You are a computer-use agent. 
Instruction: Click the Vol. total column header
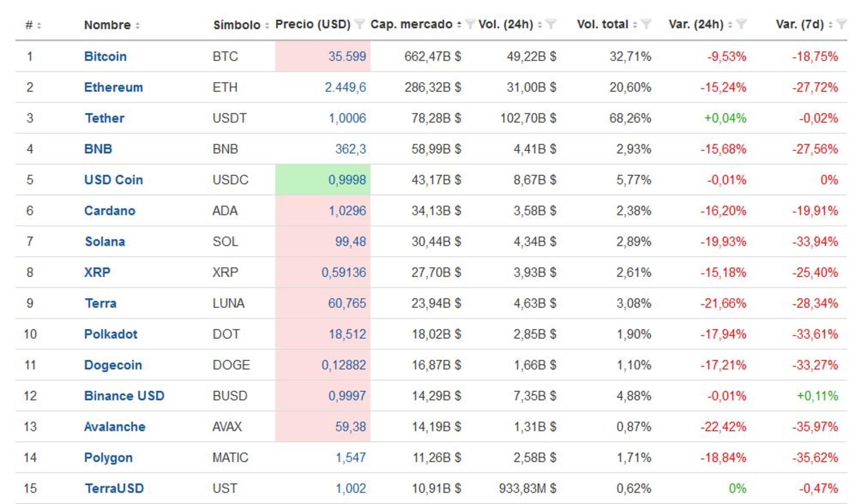pyautogui.click(x=602, y=25)
